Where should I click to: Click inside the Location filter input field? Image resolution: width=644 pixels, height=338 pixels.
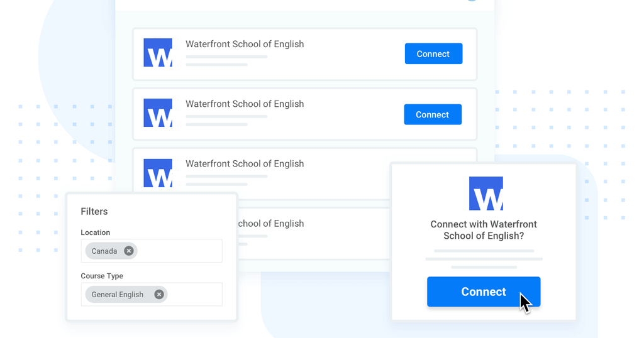tap(152, 251)
